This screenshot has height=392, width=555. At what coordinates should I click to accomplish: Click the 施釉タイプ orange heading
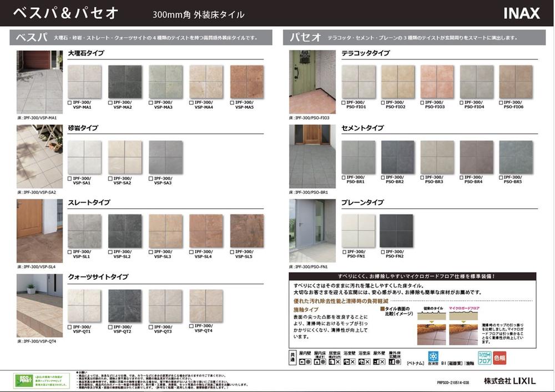click(x=306, y=309)
